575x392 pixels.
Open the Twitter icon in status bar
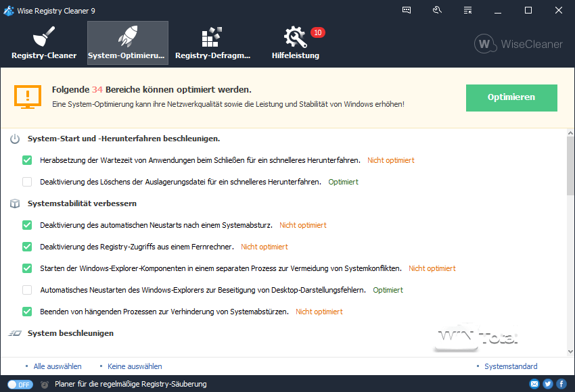548,384
